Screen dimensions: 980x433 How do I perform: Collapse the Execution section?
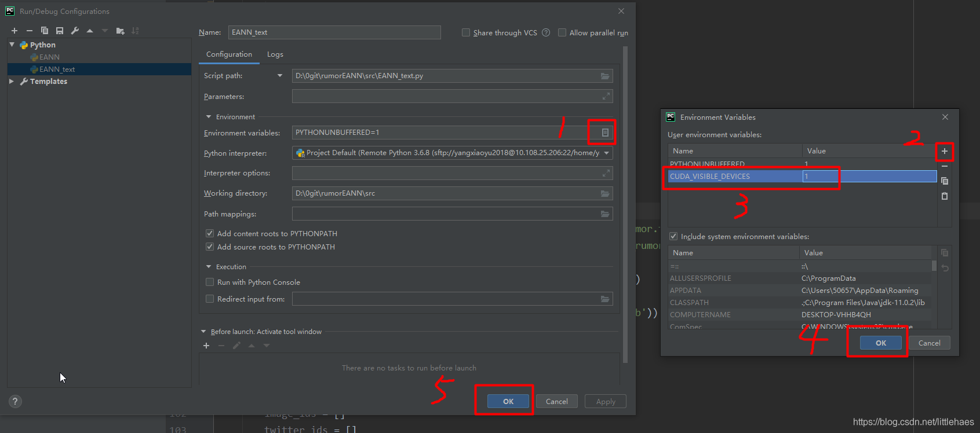pyautogui.click(x=209, y=267)
